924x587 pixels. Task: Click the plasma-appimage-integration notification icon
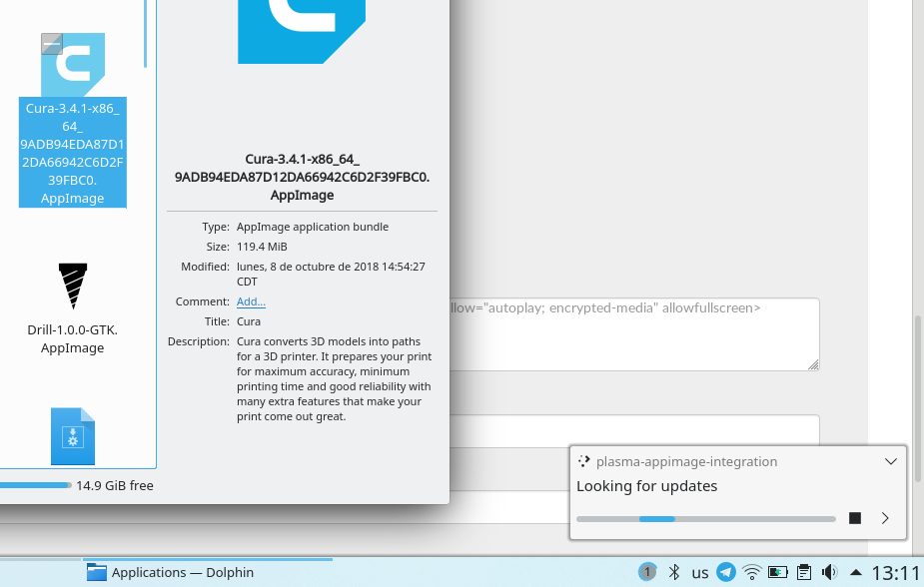584,461
